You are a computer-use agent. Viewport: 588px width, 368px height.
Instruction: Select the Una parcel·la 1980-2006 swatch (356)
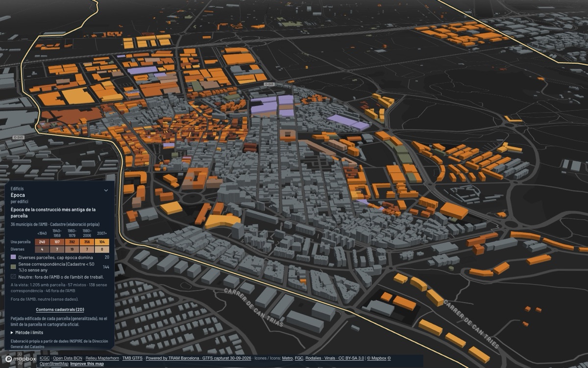point(87,242)
